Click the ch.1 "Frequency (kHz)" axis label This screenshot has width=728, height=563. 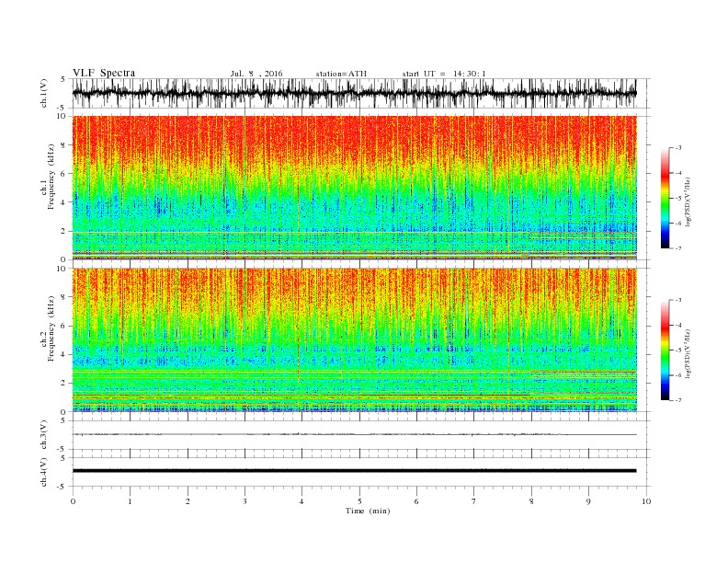(x=51, y=177)
